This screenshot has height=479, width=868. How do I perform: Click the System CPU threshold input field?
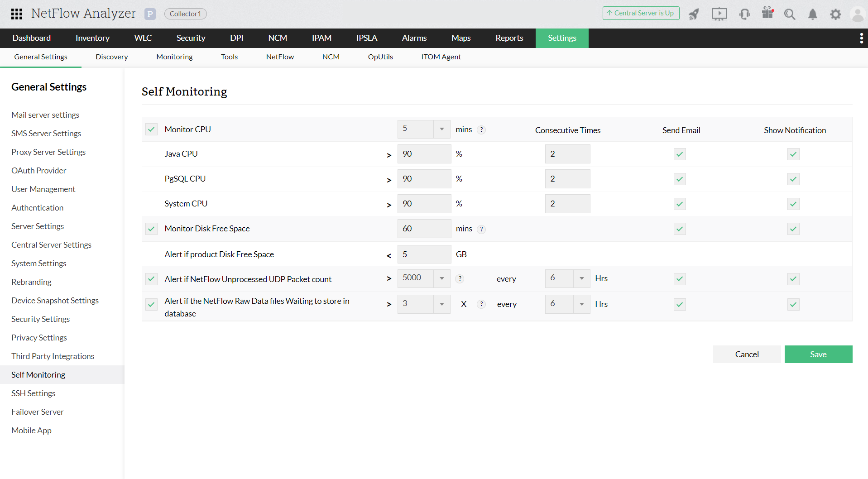(424, 204)
